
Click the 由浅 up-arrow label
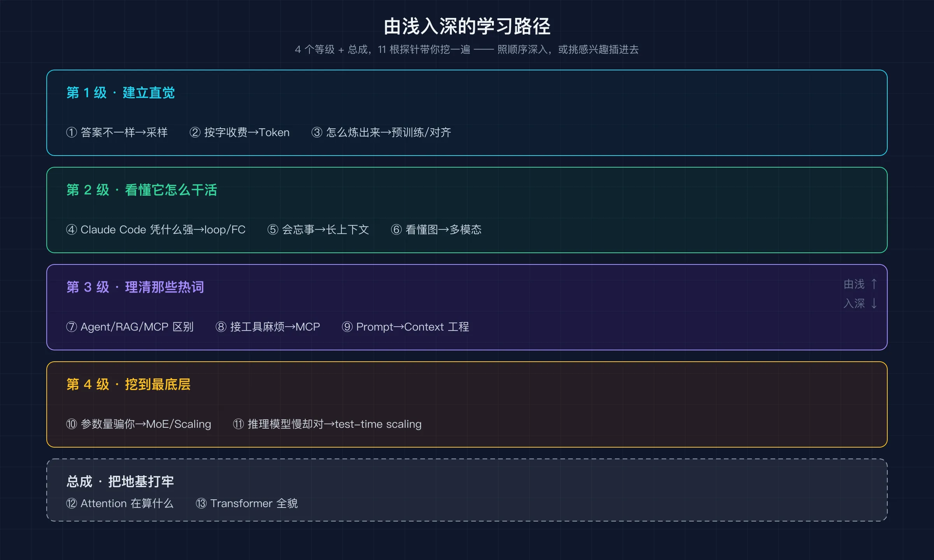(x=860, y=284)
